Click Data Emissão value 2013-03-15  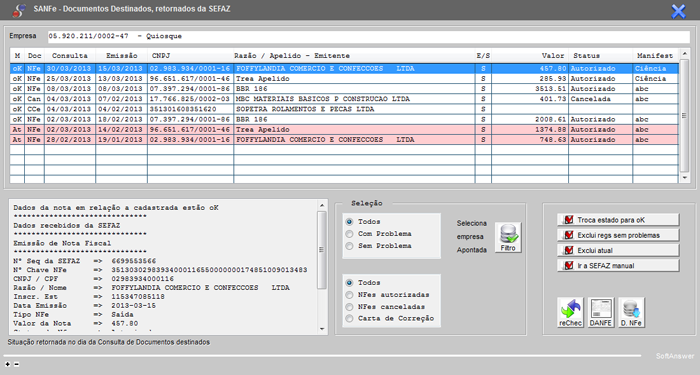(x=133, y=306)
